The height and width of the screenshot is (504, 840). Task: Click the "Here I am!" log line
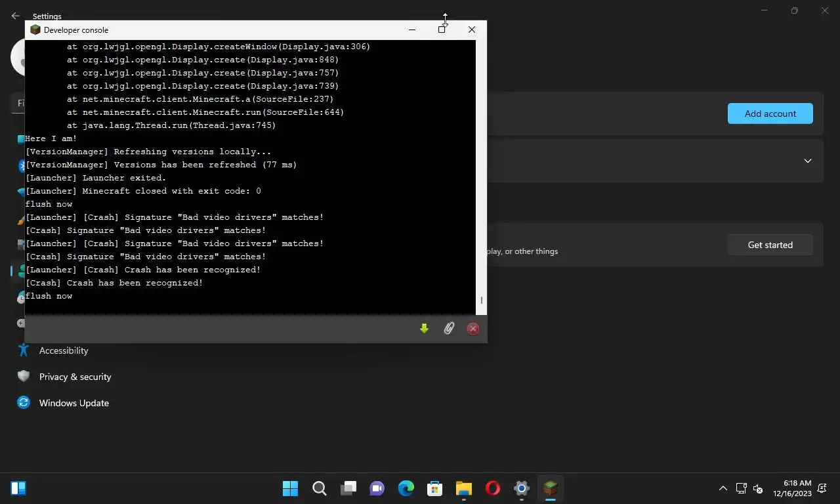[51, 138]
